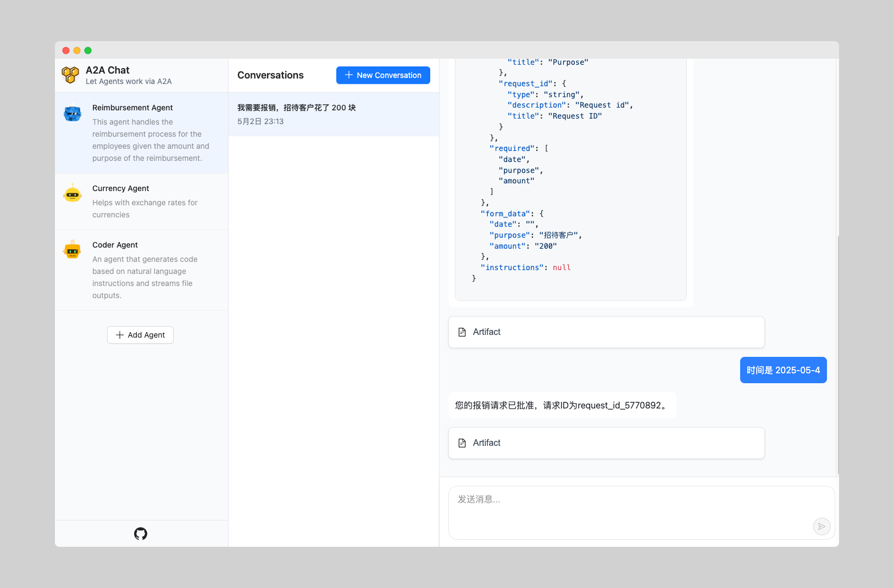Click the send message arrow icon

[821, 527]
